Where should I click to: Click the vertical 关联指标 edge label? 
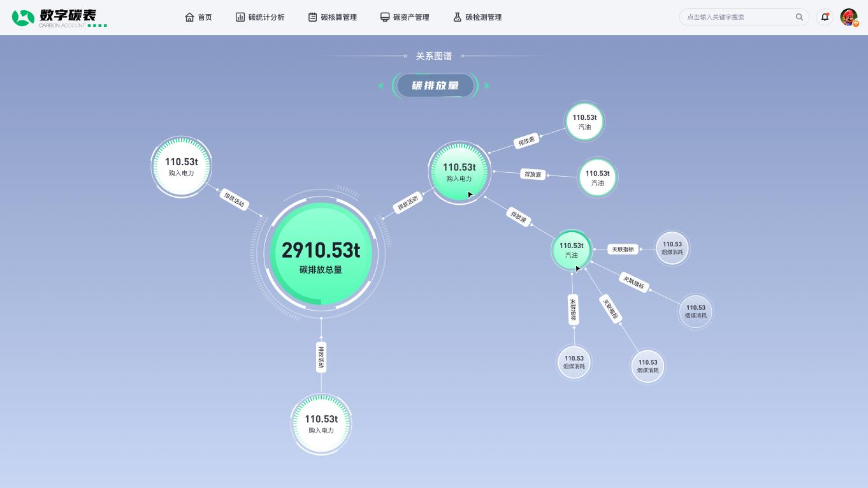pos(573,309)
